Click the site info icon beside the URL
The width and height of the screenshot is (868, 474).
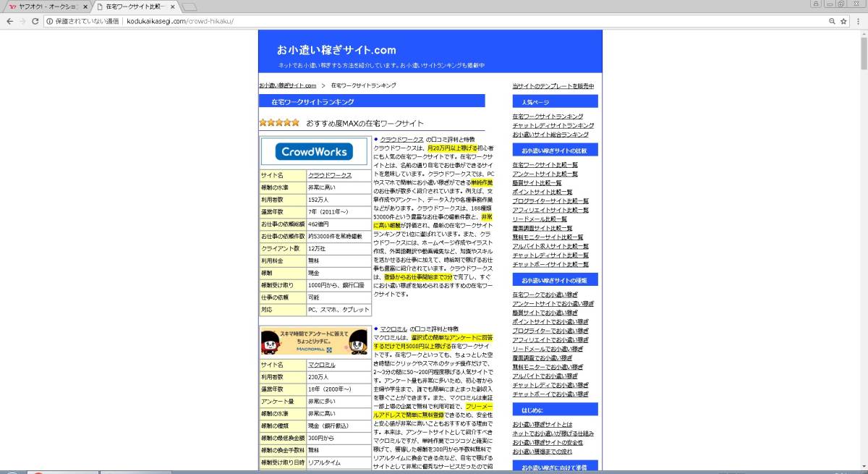point(49,22)
